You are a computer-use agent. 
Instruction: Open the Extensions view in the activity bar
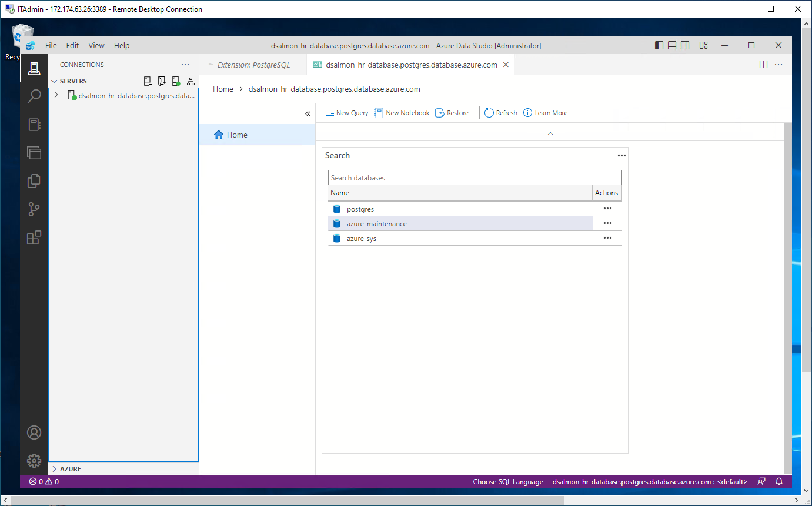click(x=34, y=237)
